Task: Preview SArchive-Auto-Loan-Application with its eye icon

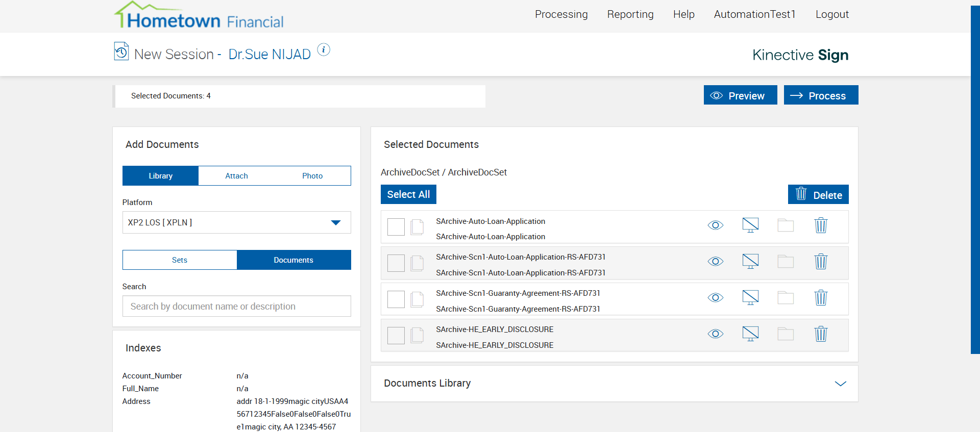Action: coord(716,225)
